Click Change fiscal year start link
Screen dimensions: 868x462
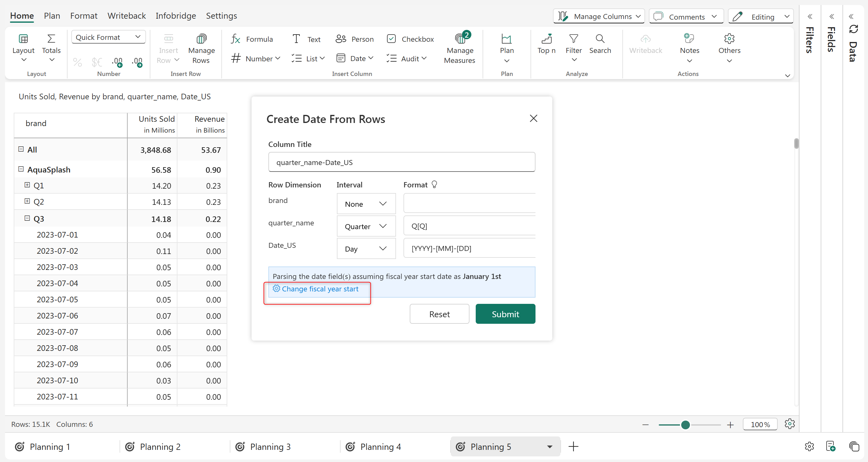[x=320, y=289]
